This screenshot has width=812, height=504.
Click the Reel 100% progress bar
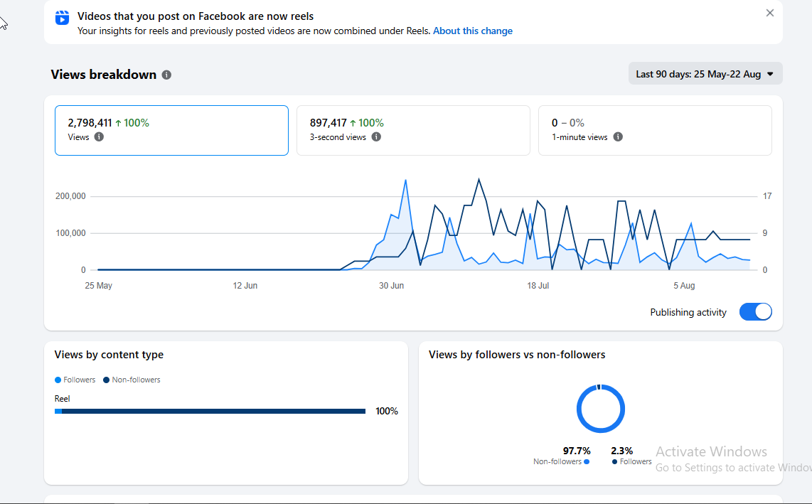coord(210,412)
